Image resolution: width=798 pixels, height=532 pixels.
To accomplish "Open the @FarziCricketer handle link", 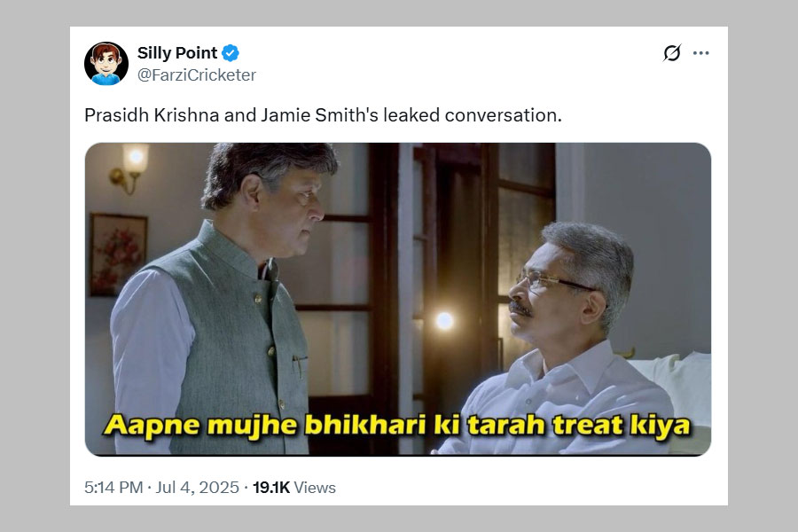I will pyautogui.click(x=197, y=75).
